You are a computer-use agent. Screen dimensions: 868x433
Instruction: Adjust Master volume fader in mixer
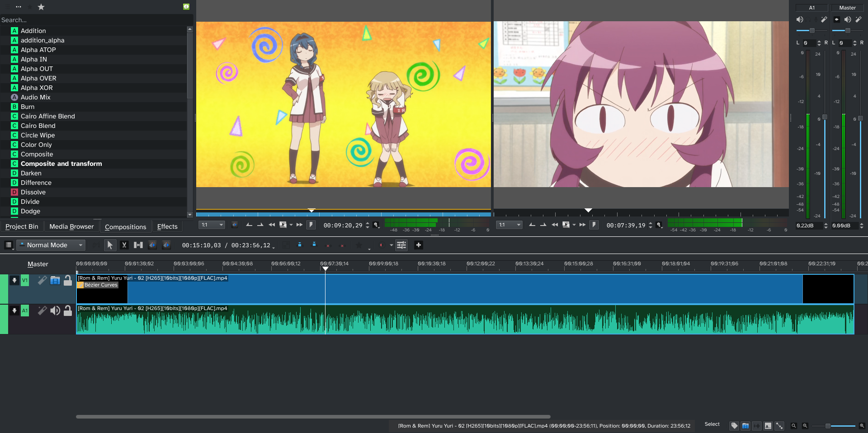[x=860, y=118]
